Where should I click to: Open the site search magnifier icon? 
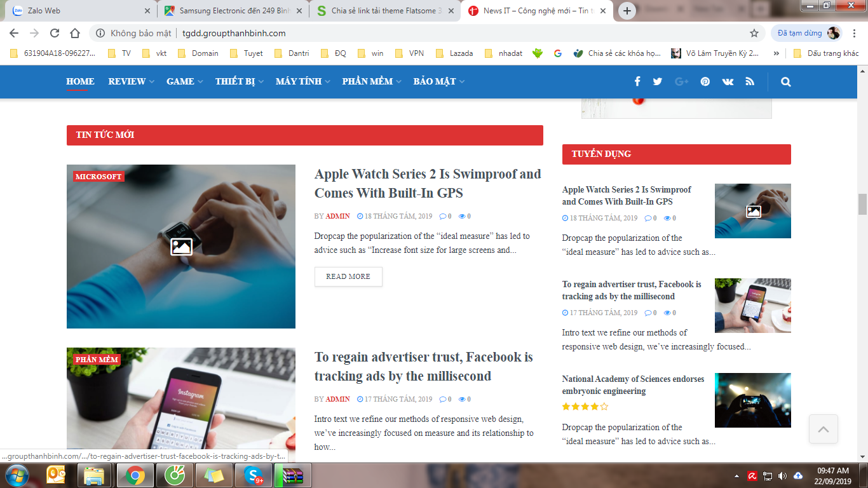tap(786, 81)
